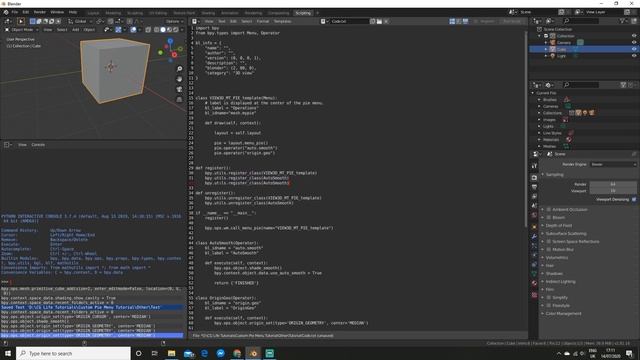Enable Bloom checkbox
This screenshot has height=360, width=640.
tap(549, 218)
